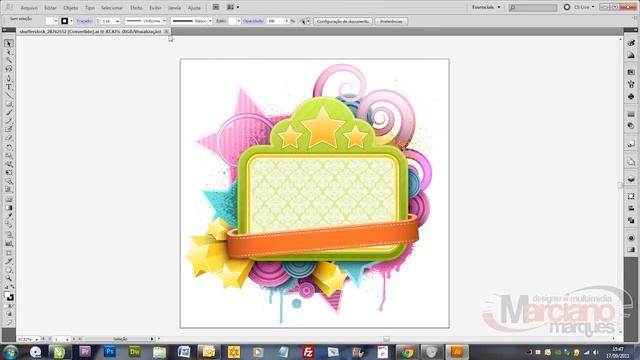640x360 pixels.
Task: Select the Rotate tool
Action: tap(9, 147)
